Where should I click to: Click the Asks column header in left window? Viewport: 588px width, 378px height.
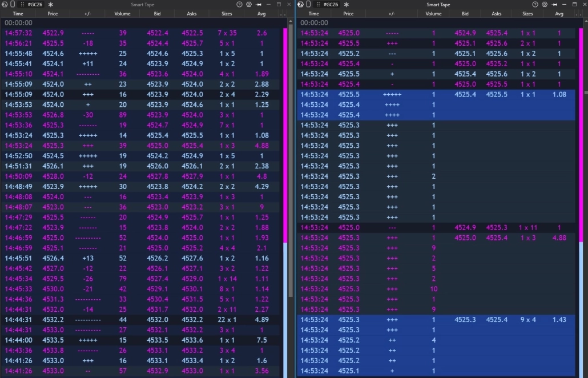pos(192,14)
